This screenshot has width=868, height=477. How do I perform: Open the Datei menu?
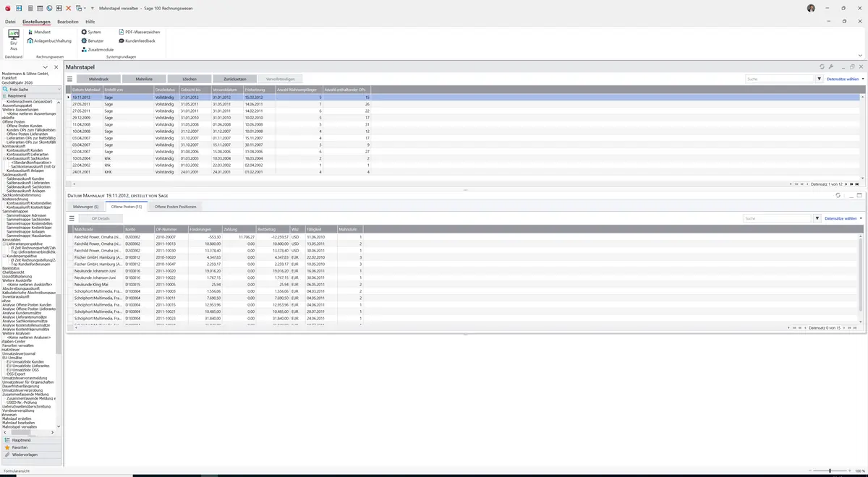click(x=10, y=22)
